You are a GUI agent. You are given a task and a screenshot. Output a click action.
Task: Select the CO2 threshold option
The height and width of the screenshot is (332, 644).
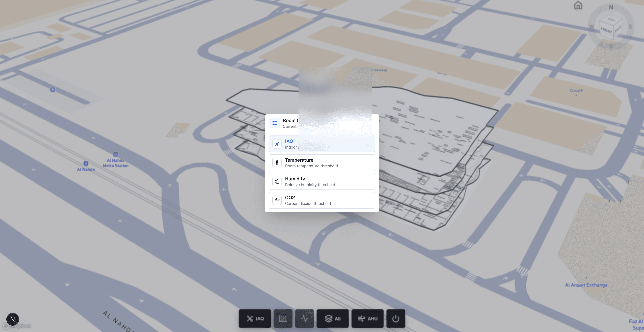322,200
